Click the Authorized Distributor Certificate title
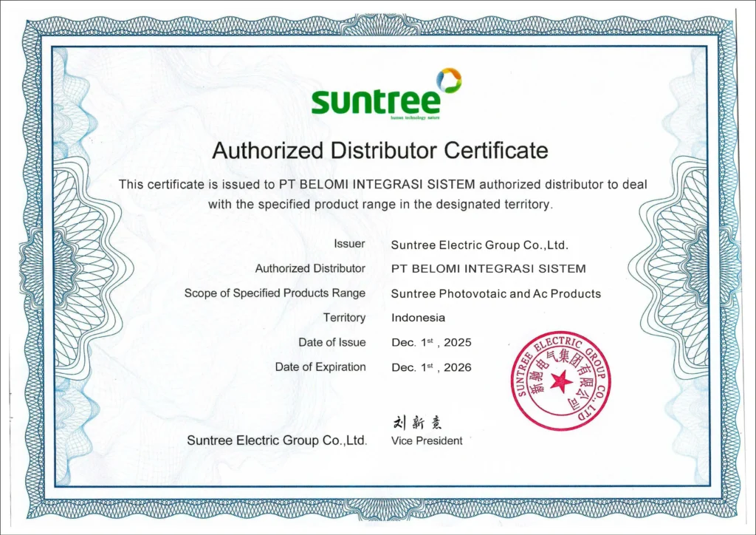Viewport: 756px width, 535px height. point(380,151)
